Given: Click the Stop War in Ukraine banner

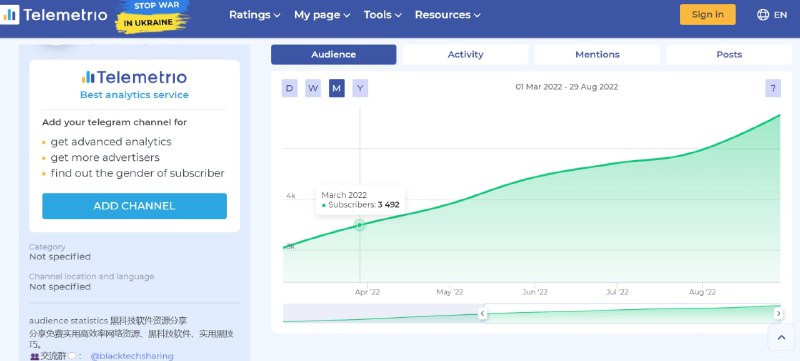Looking at the screenshot, I should [152, 16].
